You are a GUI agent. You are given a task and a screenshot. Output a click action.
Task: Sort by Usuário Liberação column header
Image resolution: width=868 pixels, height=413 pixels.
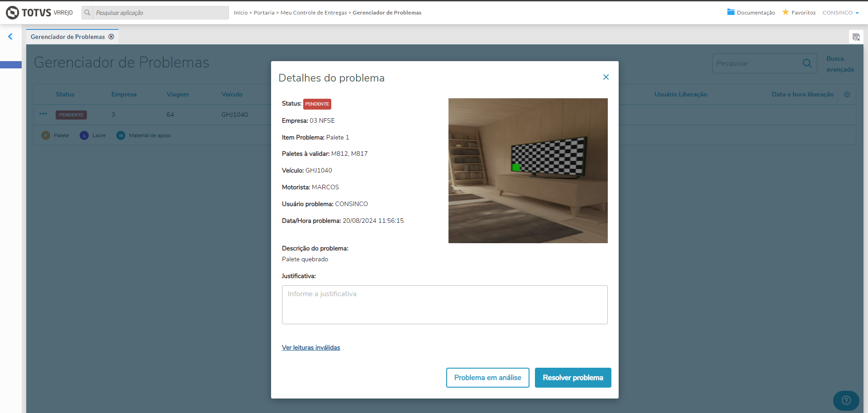tap(681, 94)
